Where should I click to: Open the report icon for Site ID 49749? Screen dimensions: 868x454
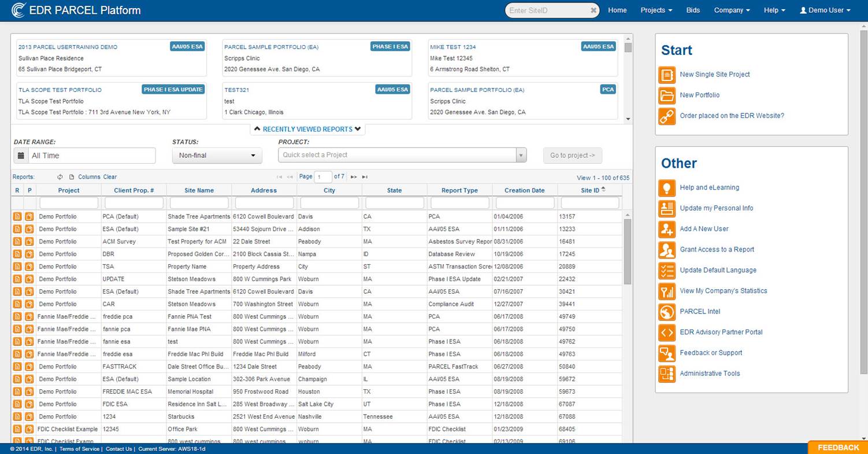click(x=17, y=317)
